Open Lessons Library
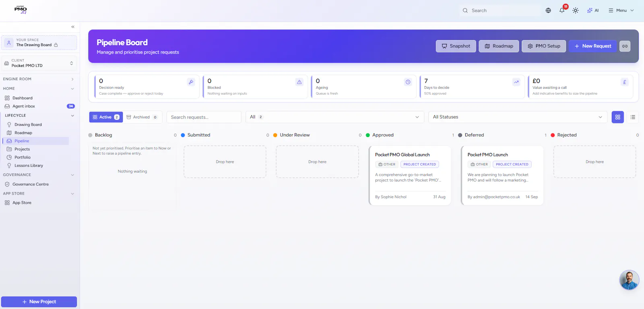The image size is (644, 309). pyautogui.click(x=29, y=166)
